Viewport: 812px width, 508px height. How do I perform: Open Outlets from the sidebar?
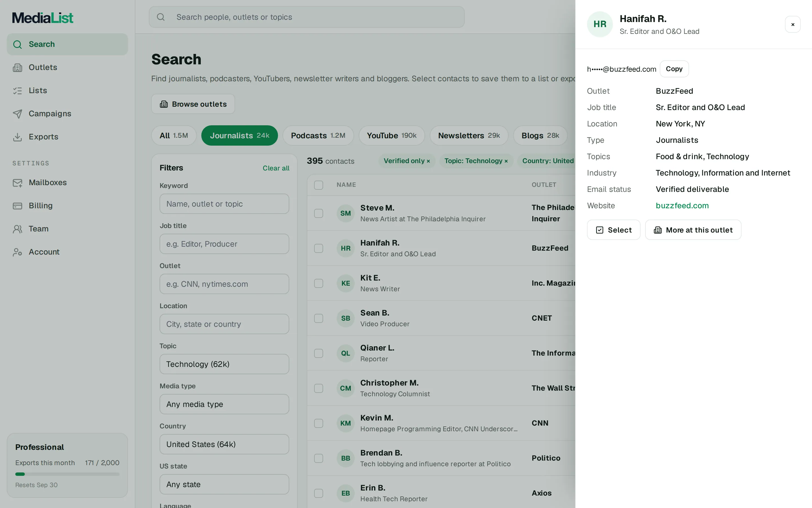(x=67, y=67)
